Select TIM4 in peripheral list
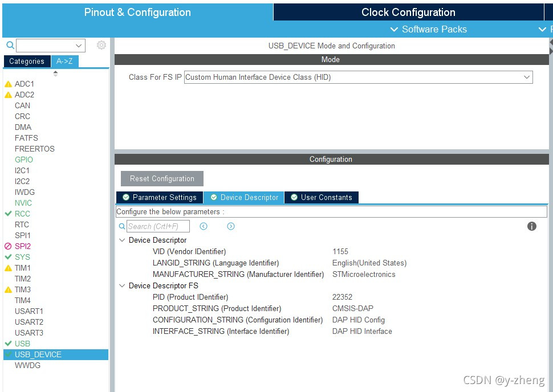Image resolution: width=553 pixels, height=392 pixels. 23,300
